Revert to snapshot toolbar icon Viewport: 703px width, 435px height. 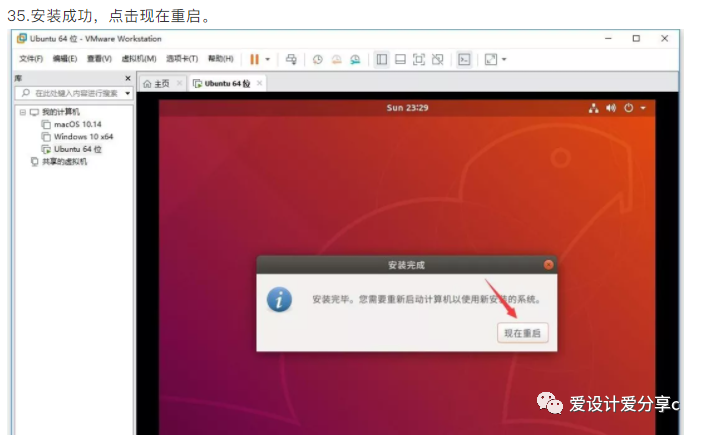pos(336,59)
